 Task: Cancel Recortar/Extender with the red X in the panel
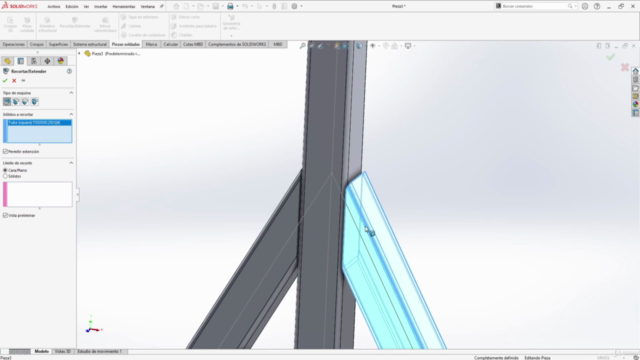pos(14,81)
